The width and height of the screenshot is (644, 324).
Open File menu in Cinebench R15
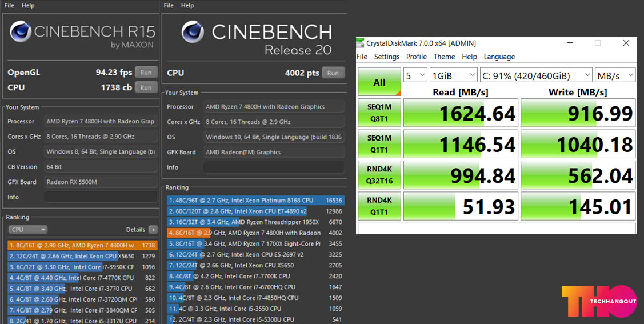(9, 5)
